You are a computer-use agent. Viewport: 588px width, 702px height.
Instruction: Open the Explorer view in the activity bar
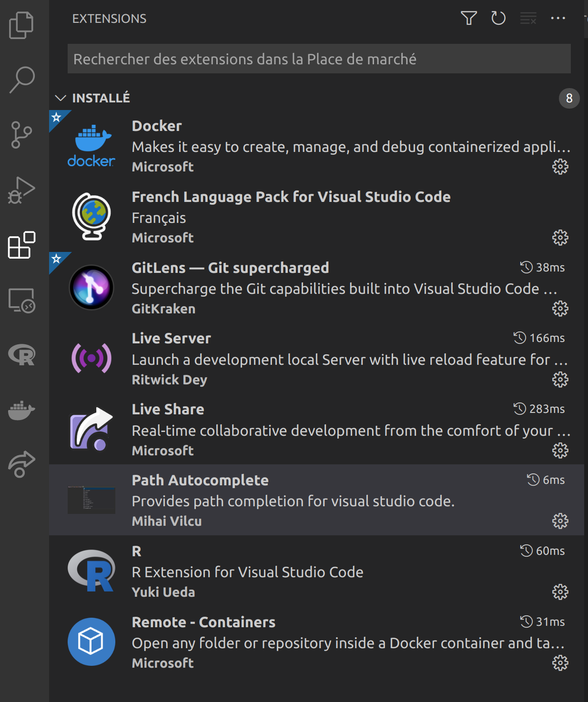21,25
